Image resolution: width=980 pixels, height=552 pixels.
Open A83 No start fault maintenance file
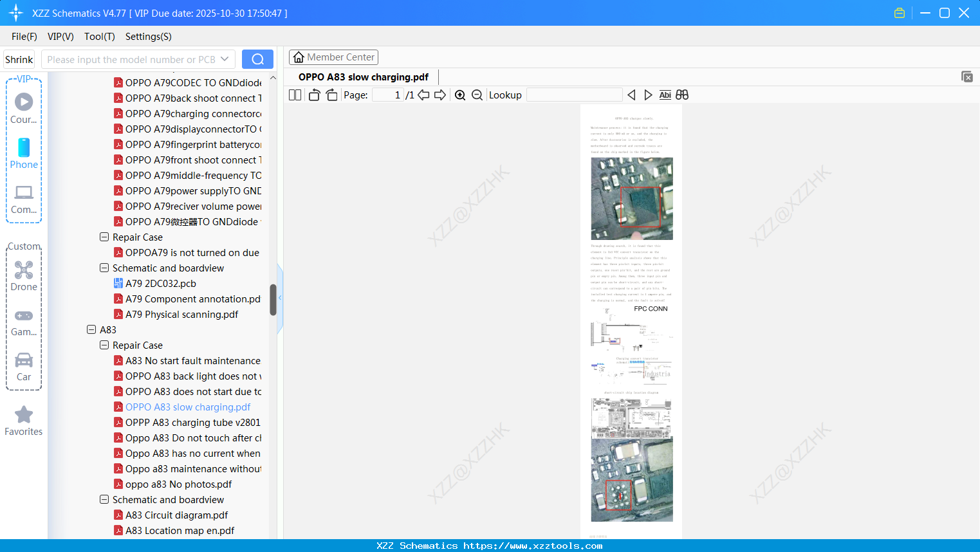(x=187, y=361)
